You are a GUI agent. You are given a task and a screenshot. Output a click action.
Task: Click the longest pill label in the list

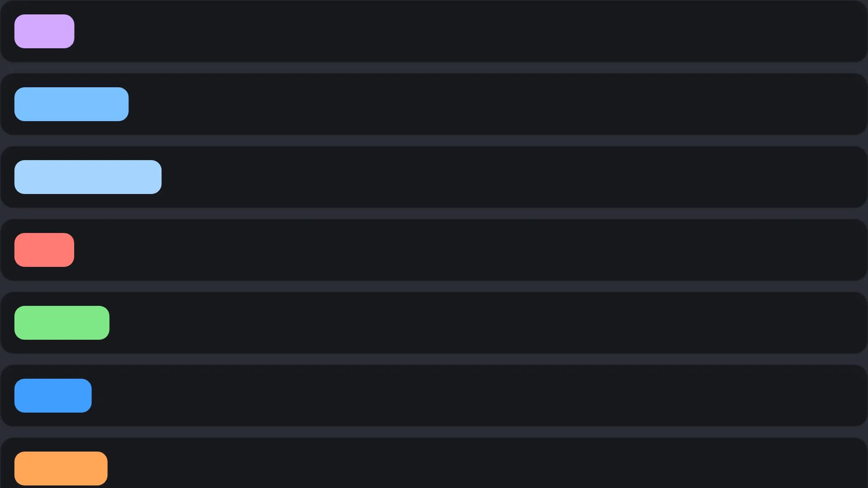pyautogui.click(x=88, y=177)
